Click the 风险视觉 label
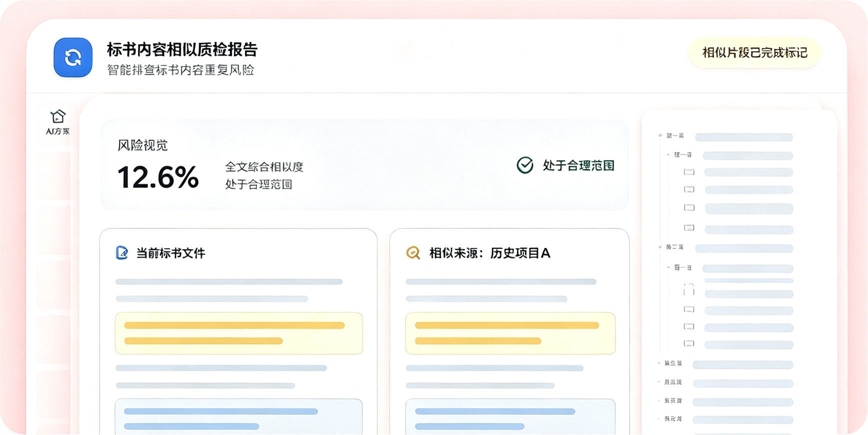 pyautogui.click(x=142, y=145)
